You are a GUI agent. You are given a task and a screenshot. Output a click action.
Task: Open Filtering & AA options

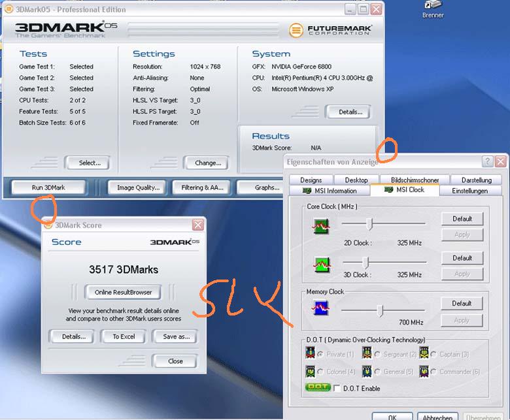(202, 187)
